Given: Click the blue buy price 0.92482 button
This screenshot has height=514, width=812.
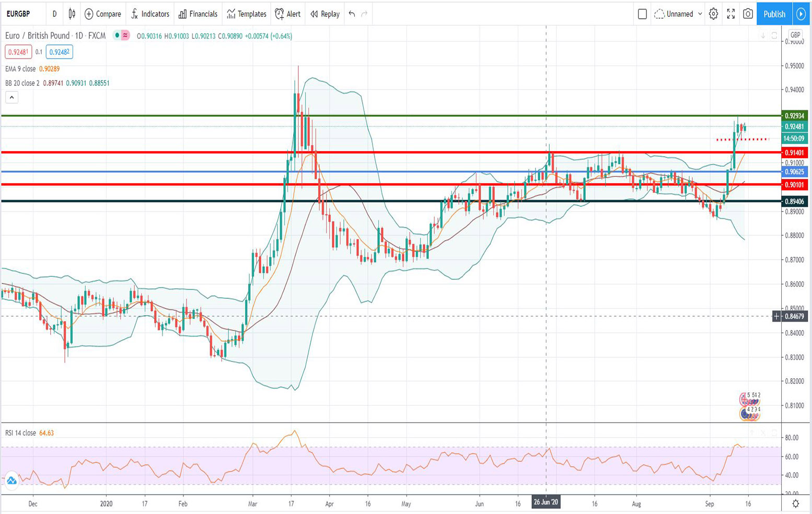Looking at the screenshot, I should tap(59, 52).
